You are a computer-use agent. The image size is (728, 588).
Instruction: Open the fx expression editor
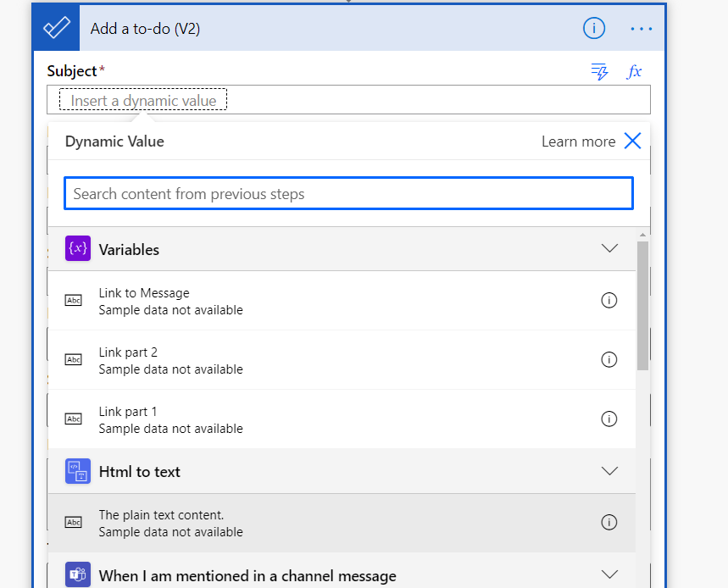[x=634, y=72]
